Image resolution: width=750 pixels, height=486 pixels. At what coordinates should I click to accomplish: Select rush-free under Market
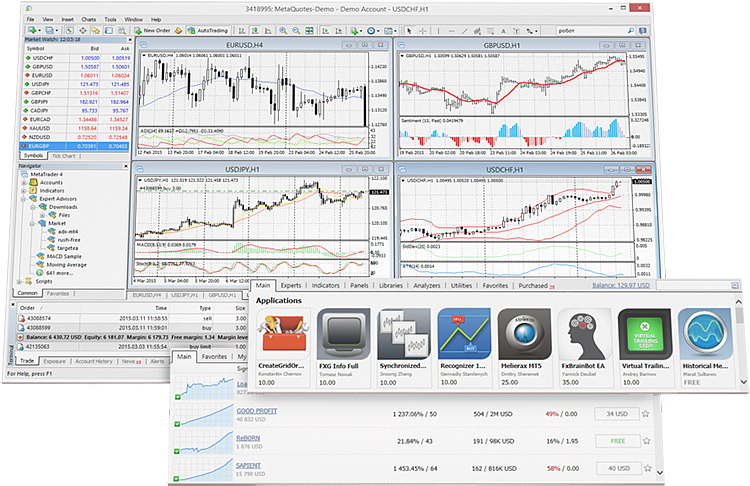tap(69, 240)
